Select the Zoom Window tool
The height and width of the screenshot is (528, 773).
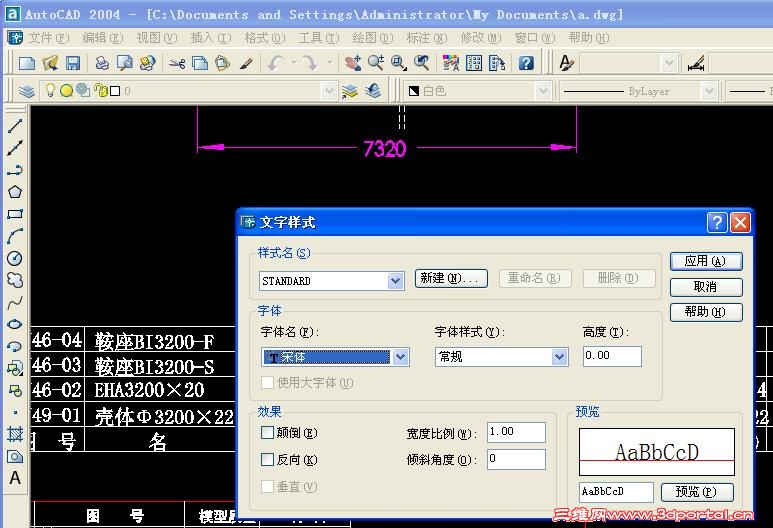[x=398, y=63]
